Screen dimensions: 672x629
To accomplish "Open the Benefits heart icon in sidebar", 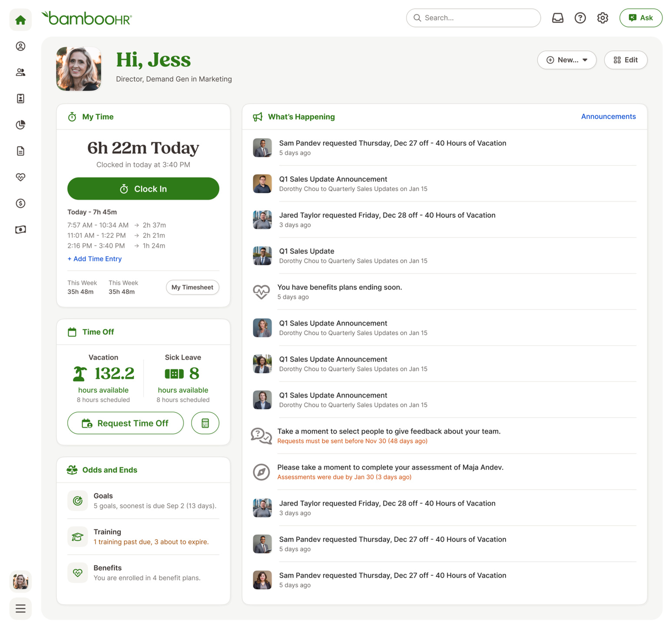I will point(20,177).
